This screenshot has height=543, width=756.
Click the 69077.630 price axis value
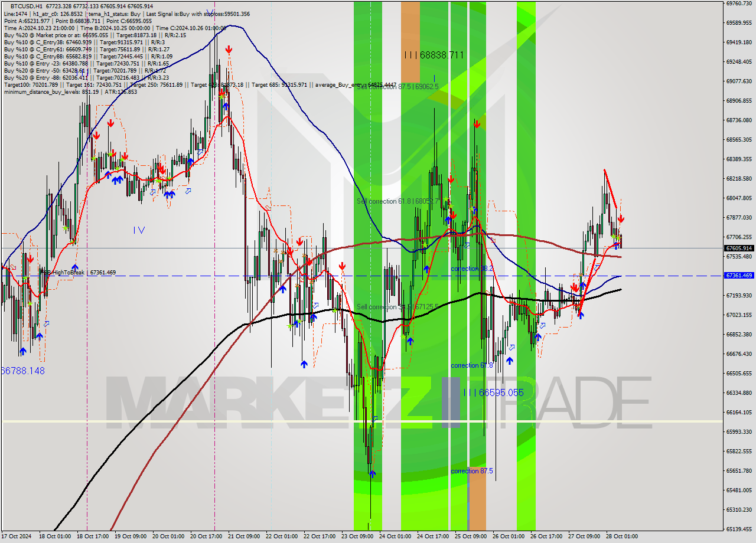coord(739,81)
